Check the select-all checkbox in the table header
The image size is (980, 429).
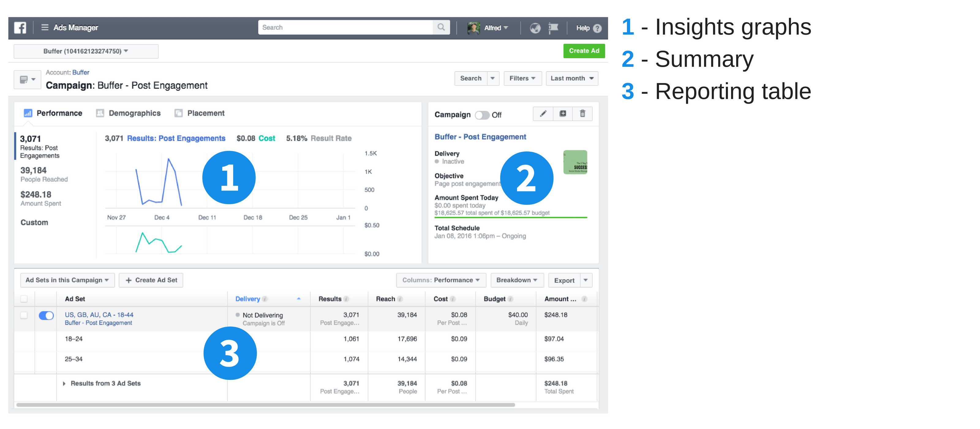coord(24,299)
